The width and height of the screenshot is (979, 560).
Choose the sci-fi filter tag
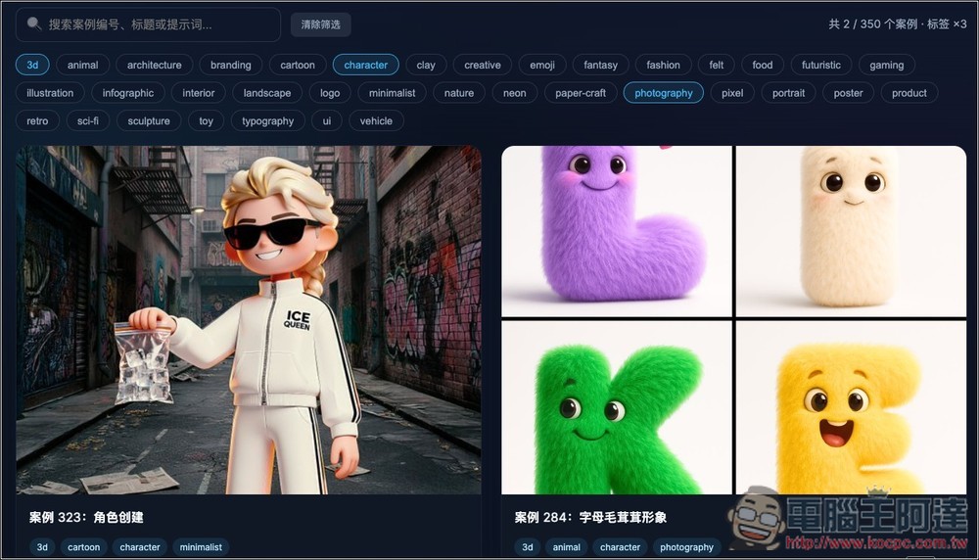[x=90, y=121]
